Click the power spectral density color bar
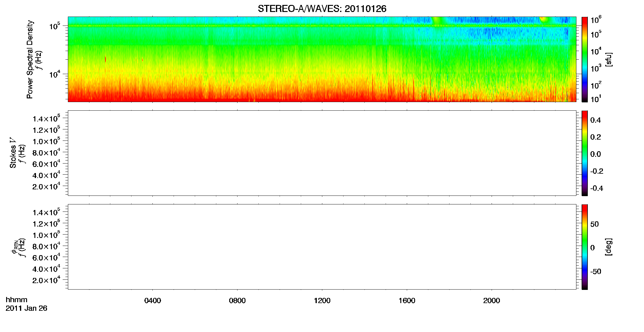This screenshot has width=644, height=332. 585,59
